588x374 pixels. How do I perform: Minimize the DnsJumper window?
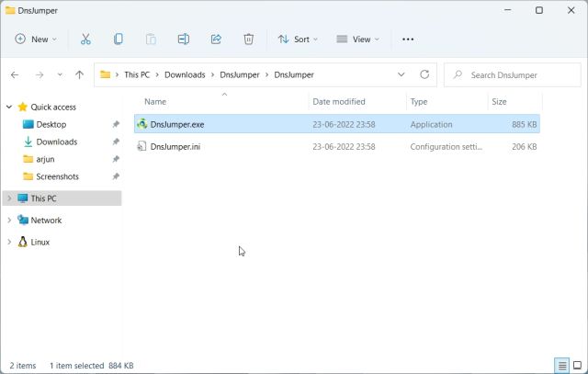pyautogui.click(x=507, y=10)
